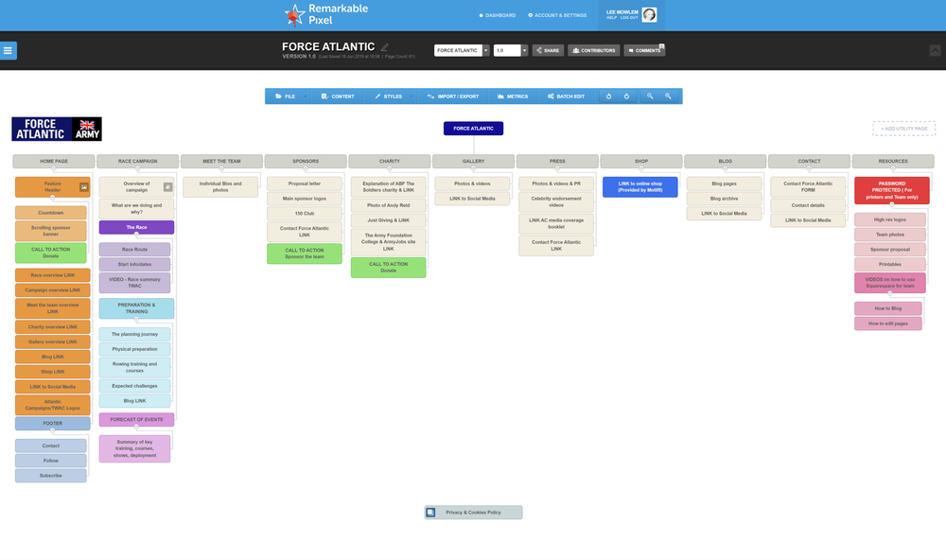Viewport: 946px width, 560px height.
Task: Collapse children under Footer node
Action: [x=52, y=430]
